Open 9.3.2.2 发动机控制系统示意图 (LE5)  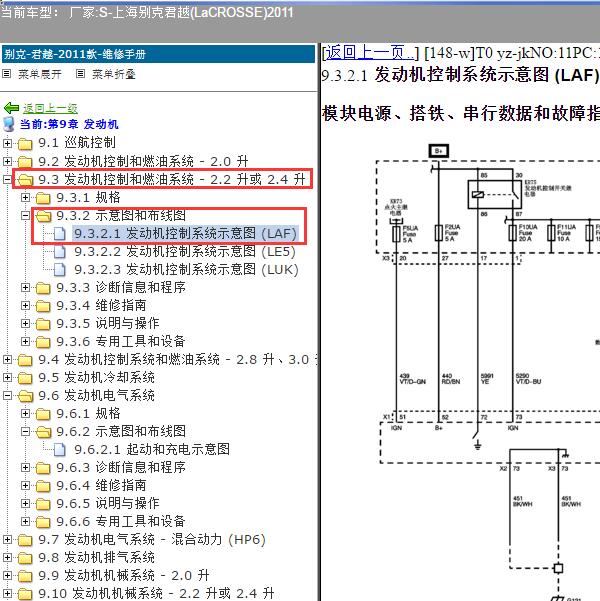click(185, 251)
